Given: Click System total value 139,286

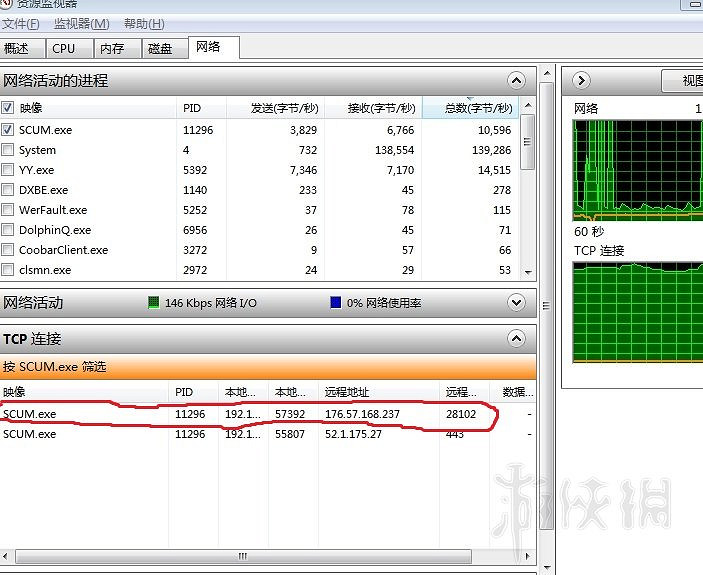Looking at the screenshot, I should coord(491,150).
